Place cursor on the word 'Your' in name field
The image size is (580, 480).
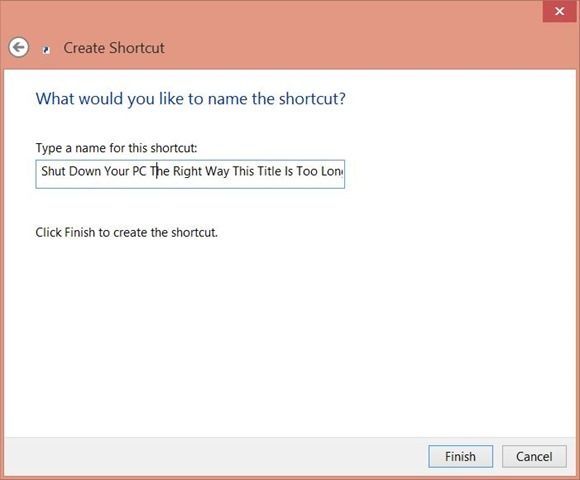click(117, 171)
